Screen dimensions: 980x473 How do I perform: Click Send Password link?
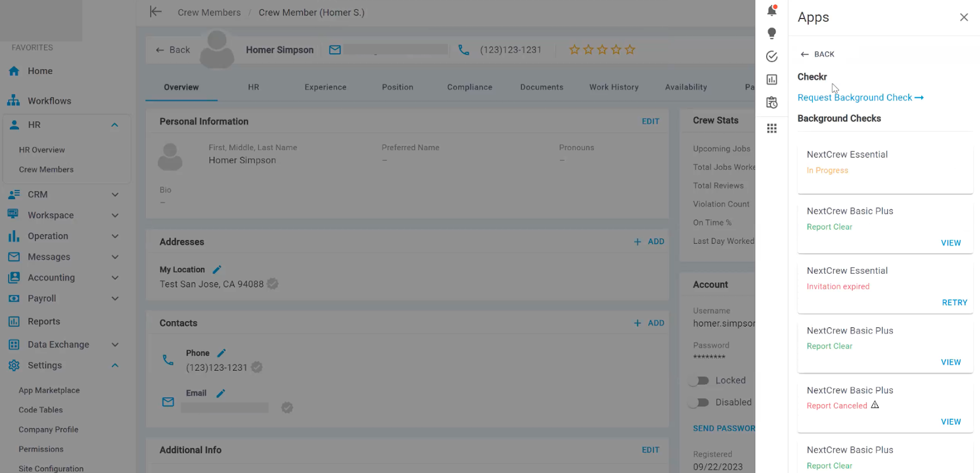(x=724, y=428)
